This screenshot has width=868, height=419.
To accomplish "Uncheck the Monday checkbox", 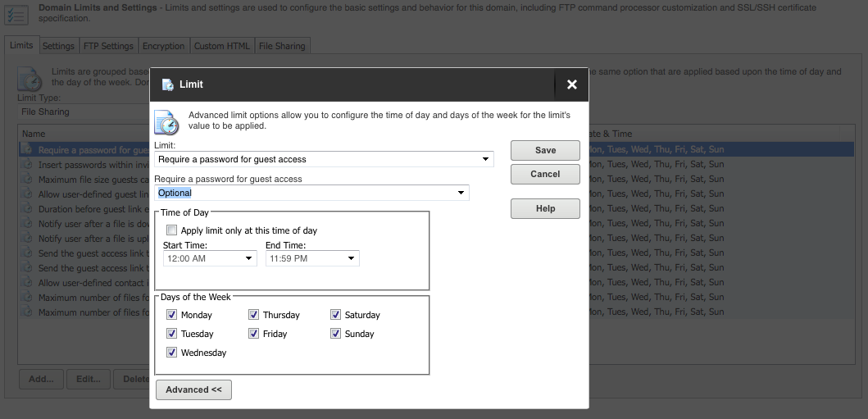I will tap(171, 315).
